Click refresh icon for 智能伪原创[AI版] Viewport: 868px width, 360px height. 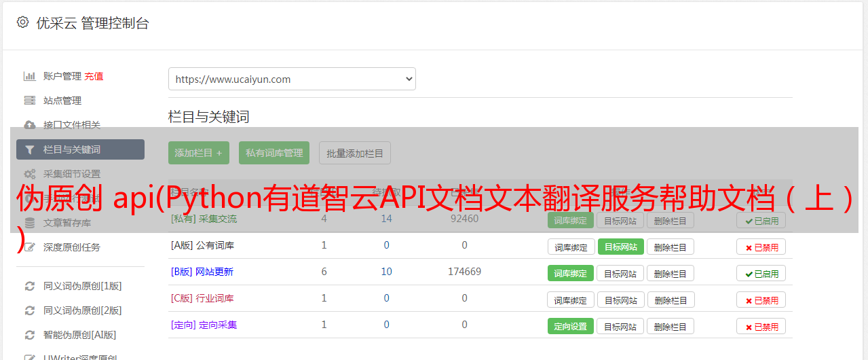pos(30,335)
